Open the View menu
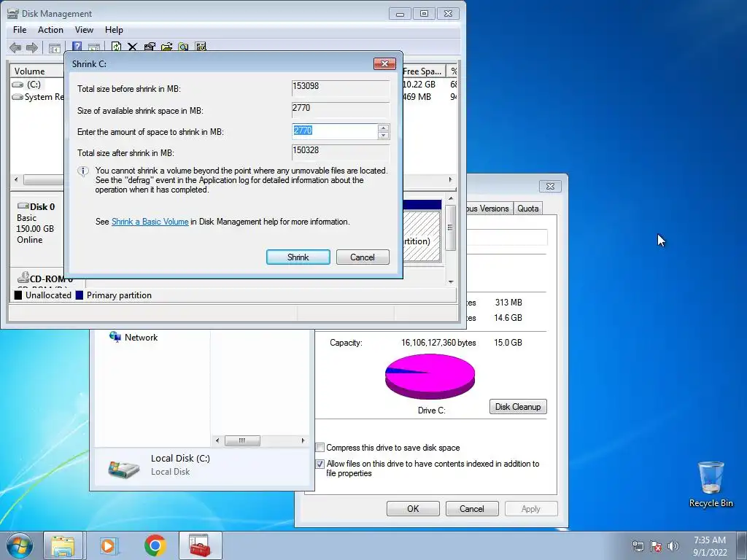Viewport: 747px width, 560px height. coord(84,29)
